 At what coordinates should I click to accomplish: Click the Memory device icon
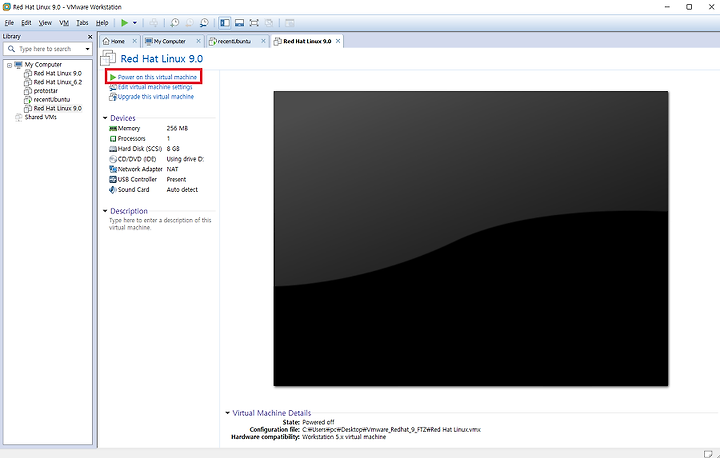tap(113, 128)
